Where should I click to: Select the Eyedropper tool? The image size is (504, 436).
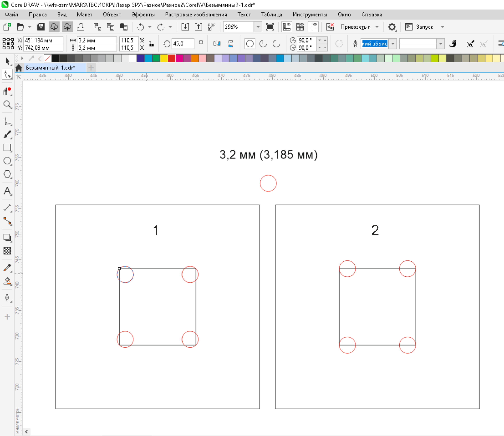tap(7, 268)
